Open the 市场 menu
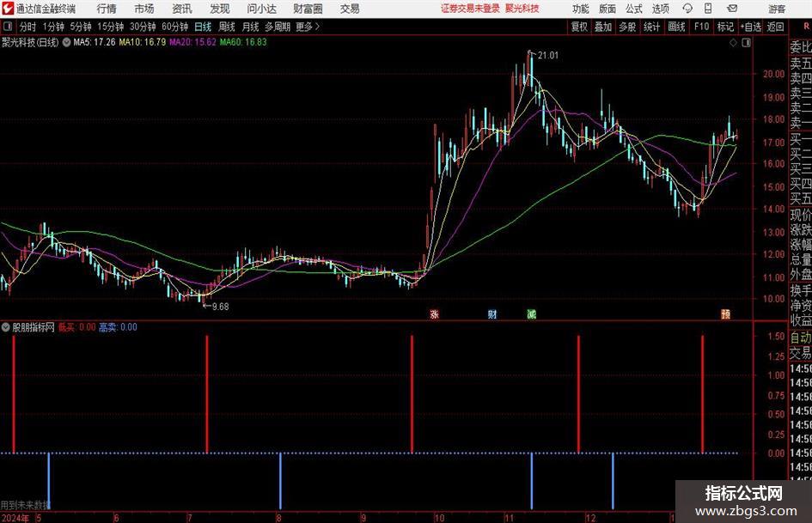This screenshot has width=812, height=523. click(x=144, y=9)
